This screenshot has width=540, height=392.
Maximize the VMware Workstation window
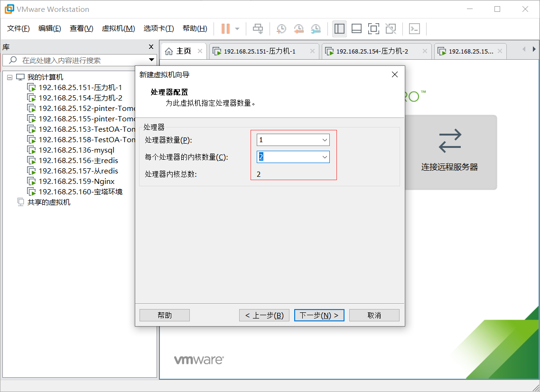point(497,9)
